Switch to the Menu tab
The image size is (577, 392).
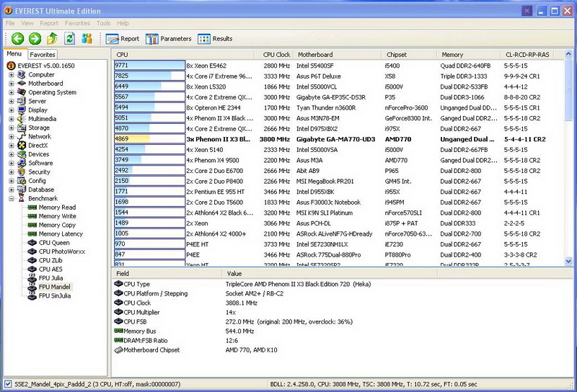(x=14, y=54)
